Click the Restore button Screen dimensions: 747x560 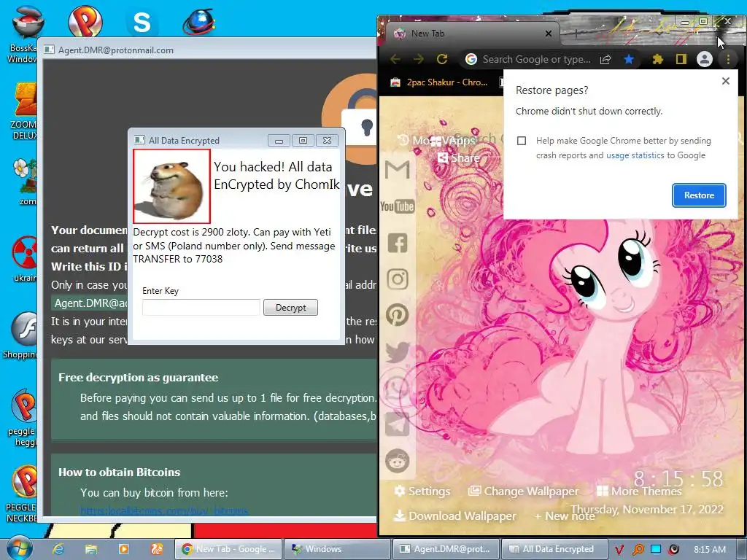pyautogui.click(x=699, y=195)
